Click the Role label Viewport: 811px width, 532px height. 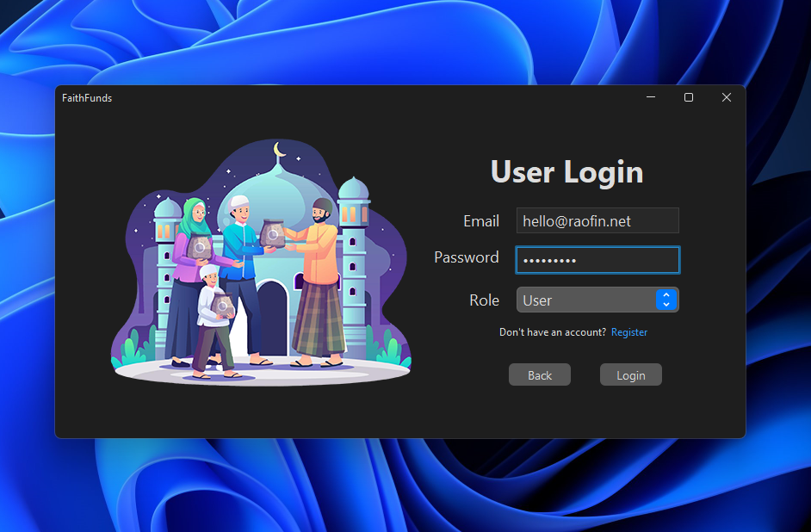pyautogui.click(x=484, y=300)
